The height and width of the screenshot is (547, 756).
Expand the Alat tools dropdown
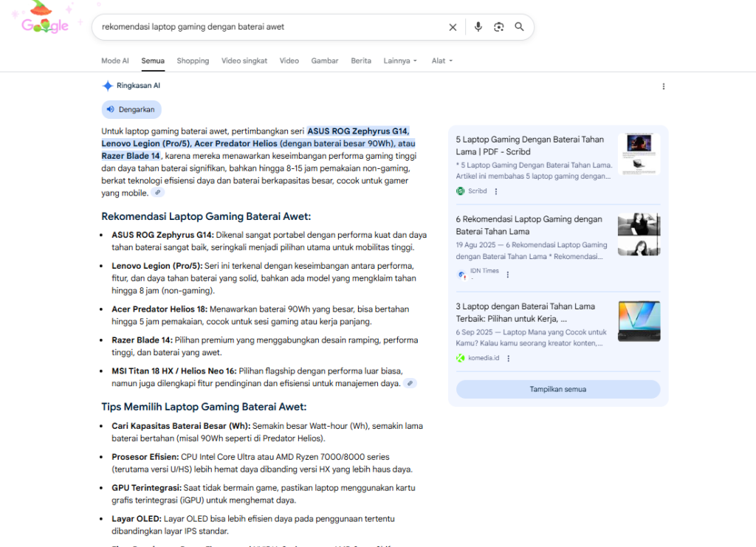pyautogui.click(x=441, y=61)
